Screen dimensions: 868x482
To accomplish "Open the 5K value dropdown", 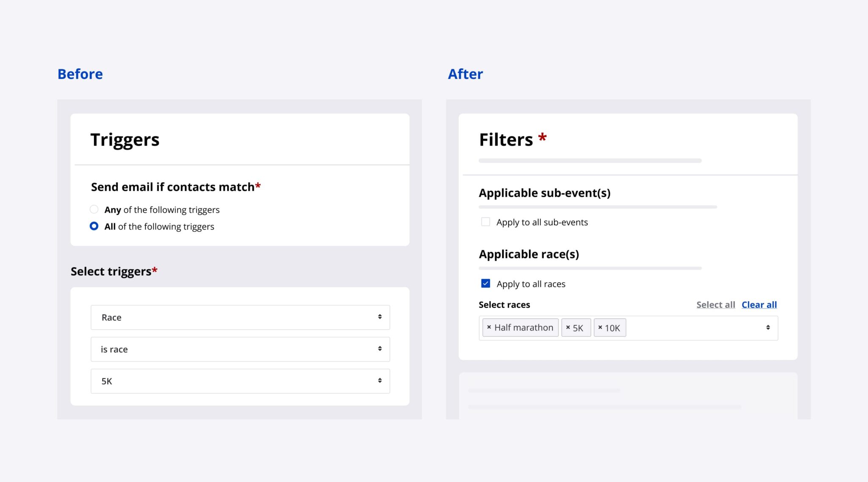I will tap(240, 380).
